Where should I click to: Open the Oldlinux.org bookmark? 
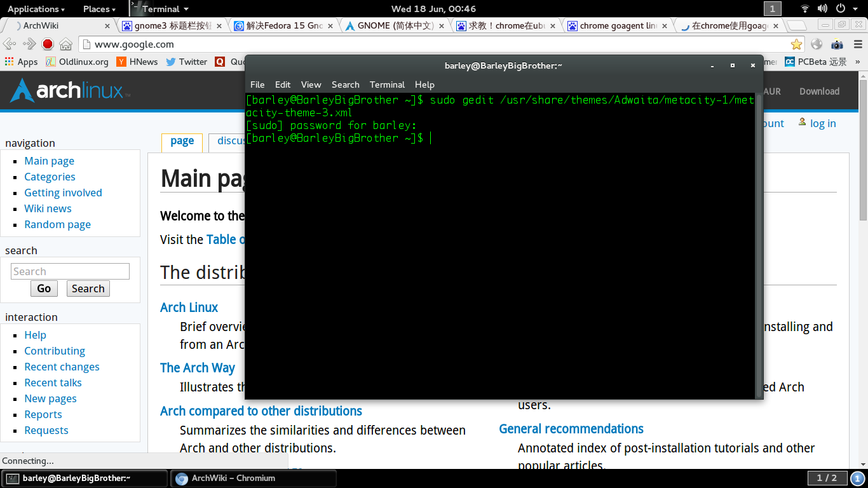point(77,62)
